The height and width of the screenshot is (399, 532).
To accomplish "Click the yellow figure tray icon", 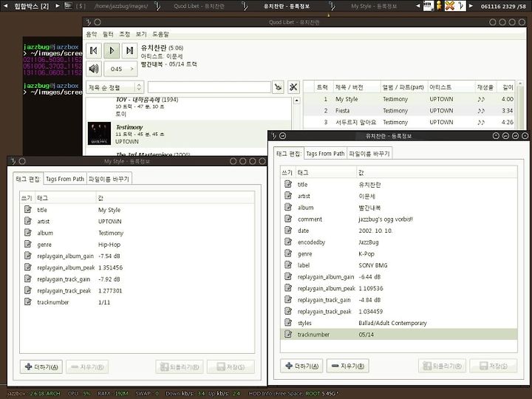I will pyautogui.click(x=439, y=6).
